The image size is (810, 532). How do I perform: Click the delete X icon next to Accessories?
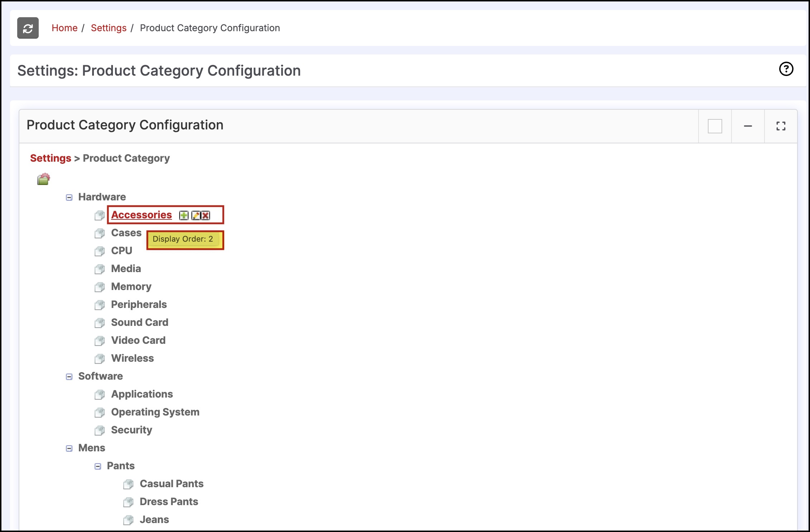pyautogui.click(x=205, y=215)
